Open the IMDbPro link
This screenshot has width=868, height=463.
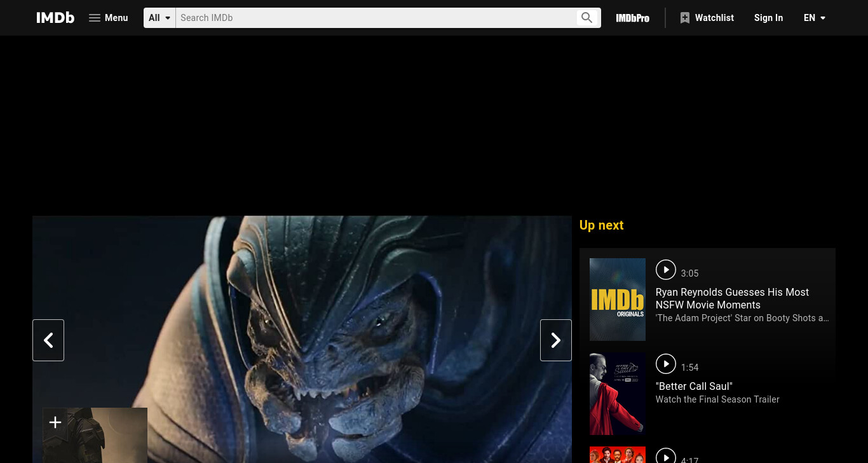(632, 18)
